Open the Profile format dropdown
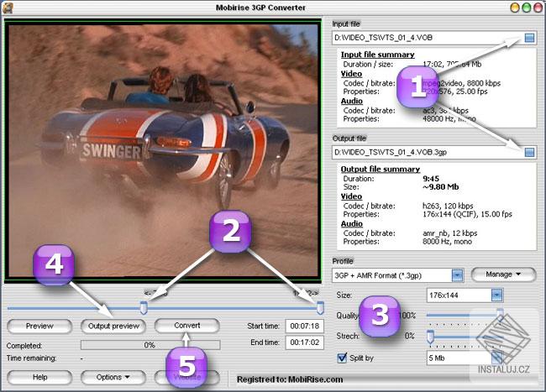Screen dimensions: 546x392 point(457,275)
